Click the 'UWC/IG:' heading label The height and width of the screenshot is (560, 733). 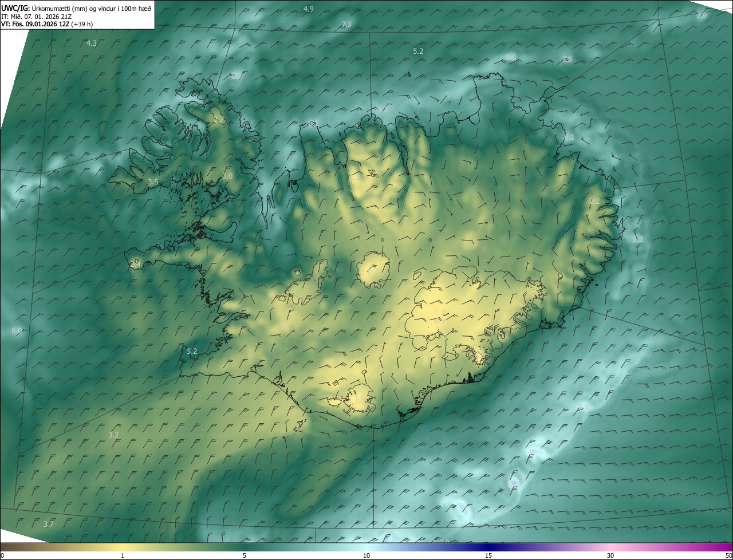point(15,8)
